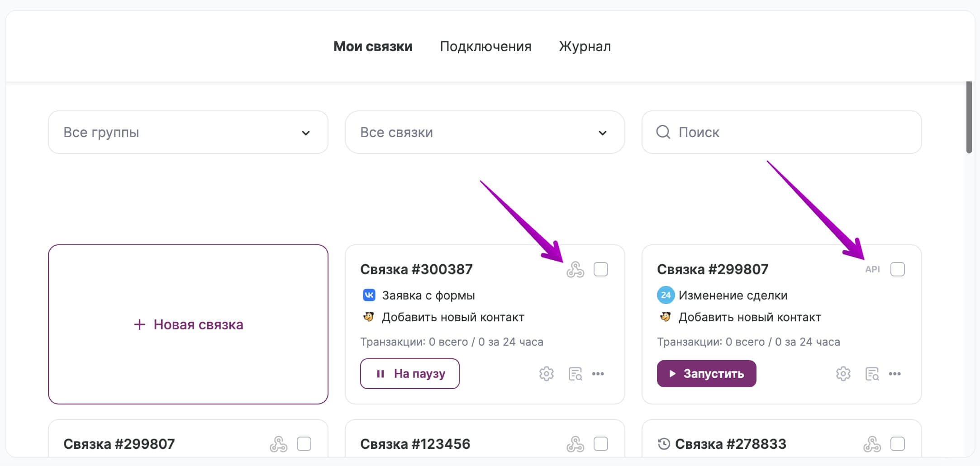Open three-dots menu on Запустить card
The height and width of the screenshot is (466, 980).
click(x=894, y=374)
